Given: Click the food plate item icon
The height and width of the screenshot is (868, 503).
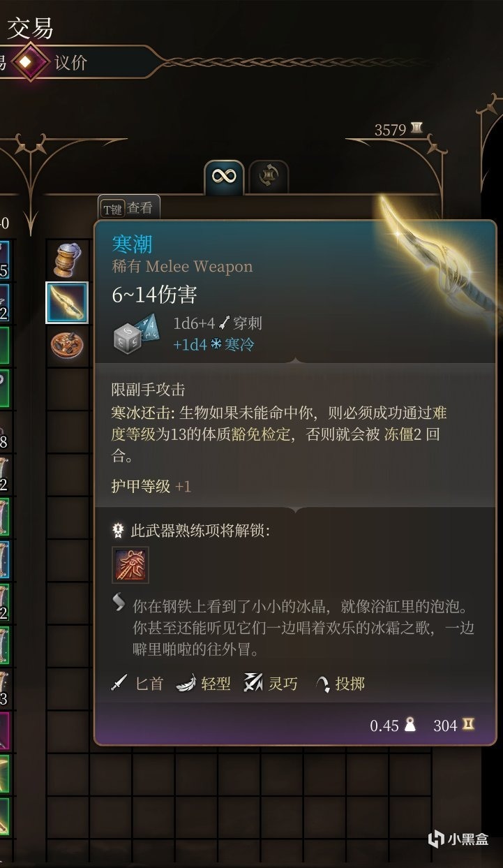Looking at the screenshot, I should tap(67, 345).
